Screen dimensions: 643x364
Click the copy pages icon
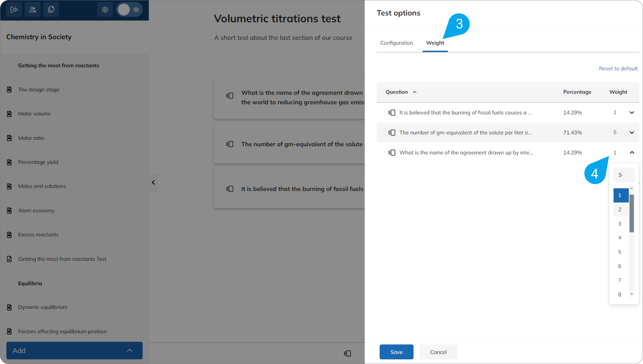(51, 9)
